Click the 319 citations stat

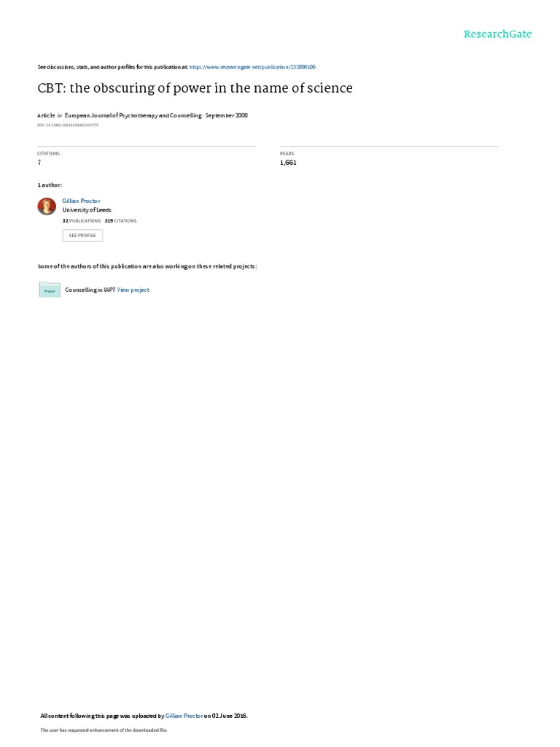click(120, 221)
